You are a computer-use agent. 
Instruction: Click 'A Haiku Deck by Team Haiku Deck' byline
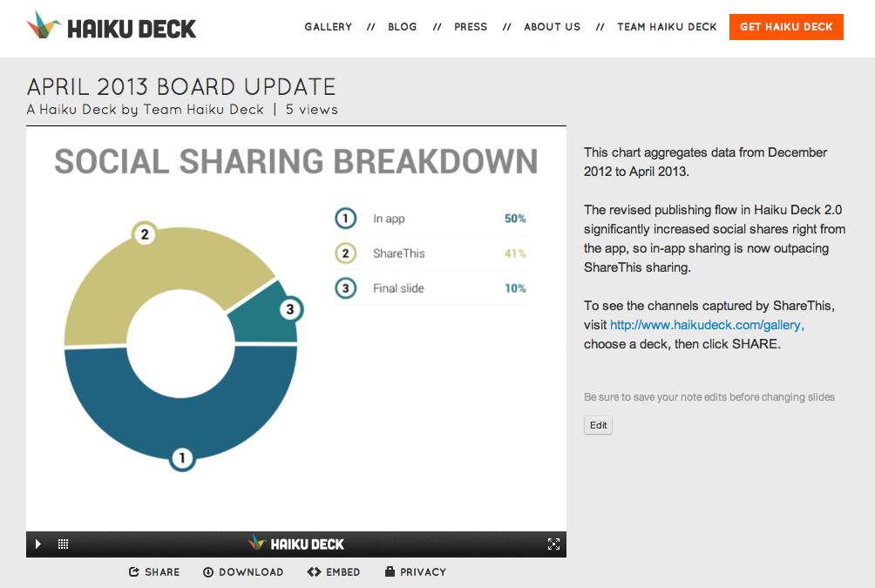click(145, 110)
